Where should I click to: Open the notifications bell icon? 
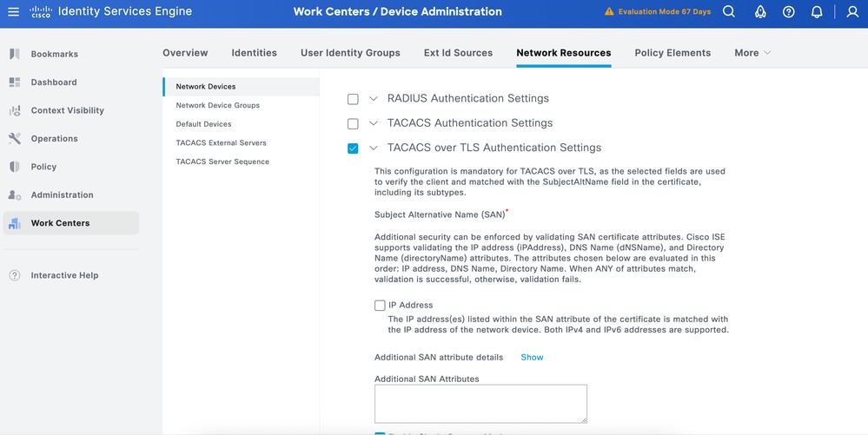point(817,12)
